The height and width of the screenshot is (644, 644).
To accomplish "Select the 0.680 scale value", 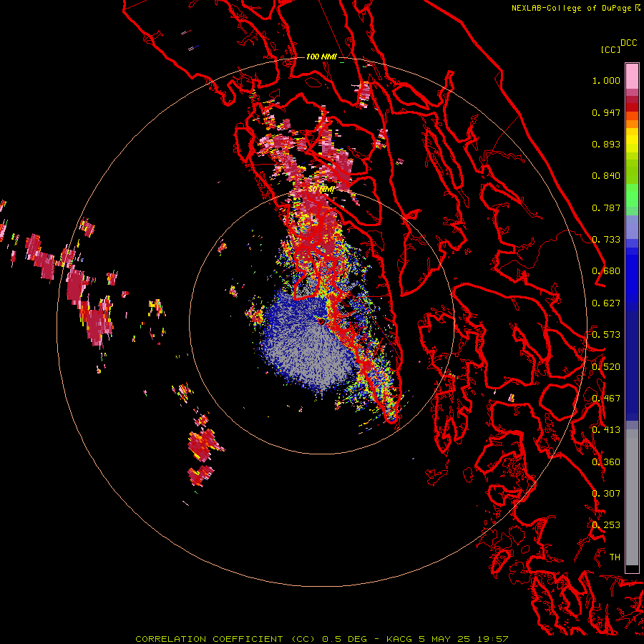I will (x=606, y=271).
